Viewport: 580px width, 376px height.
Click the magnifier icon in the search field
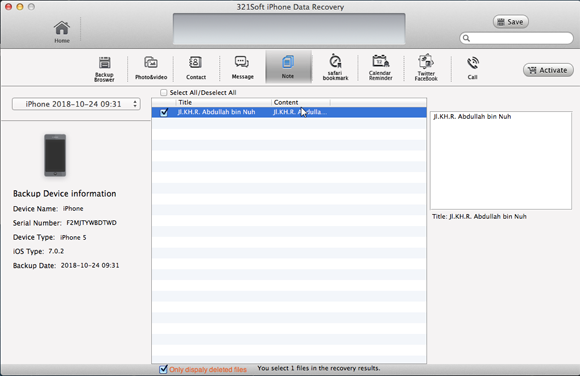coord(467,38)
